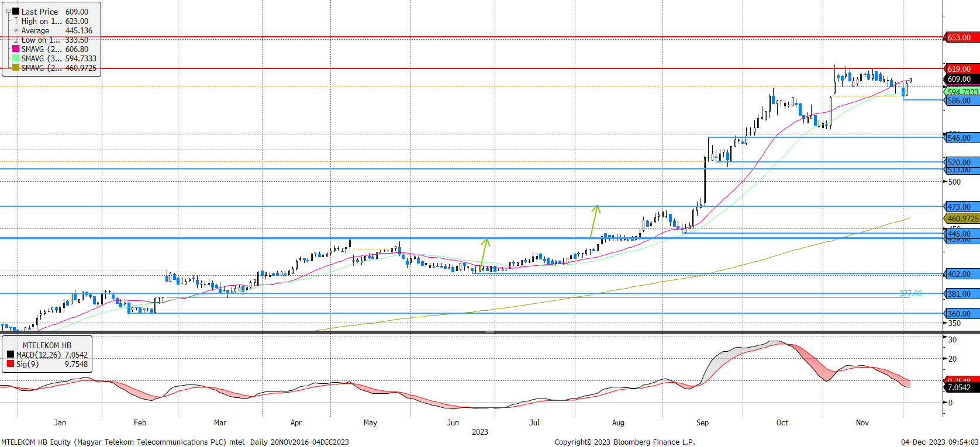This screenshot has width=980, height=447.
Task: Click the 'Nov' month on time axis
Action: click(x=862, y=422)
